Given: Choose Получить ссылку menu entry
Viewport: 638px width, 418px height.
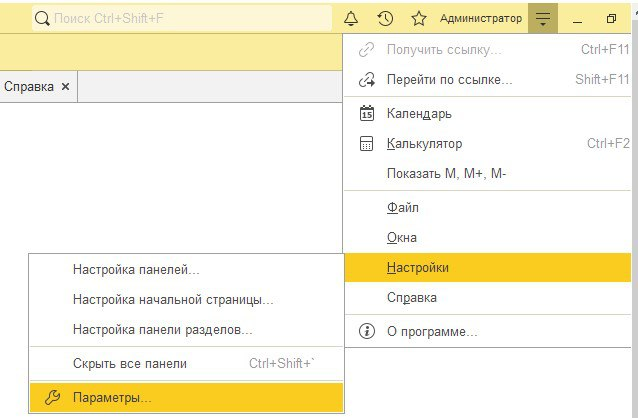Looking at the screenshot, I should pos(487,50).
